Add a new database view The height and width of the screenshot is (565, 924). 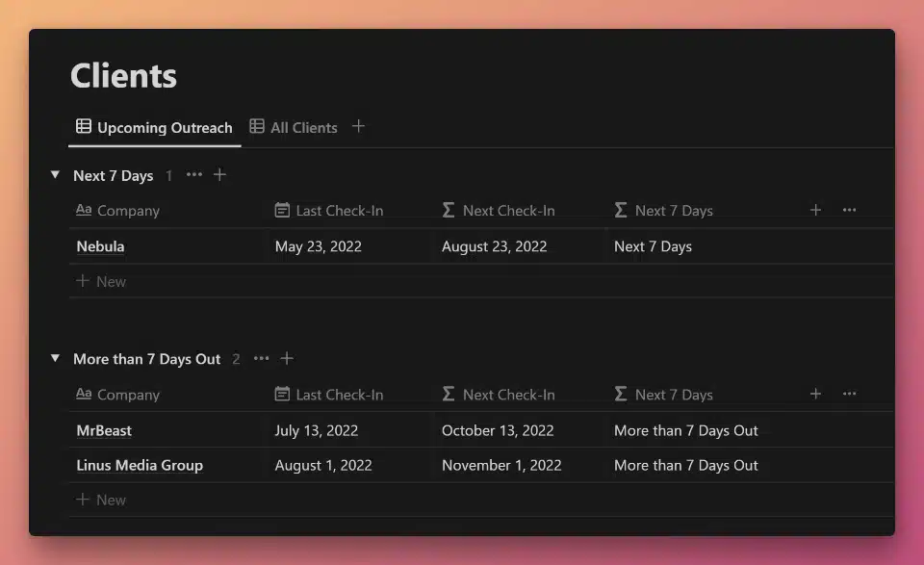click(x=358, y=126)
